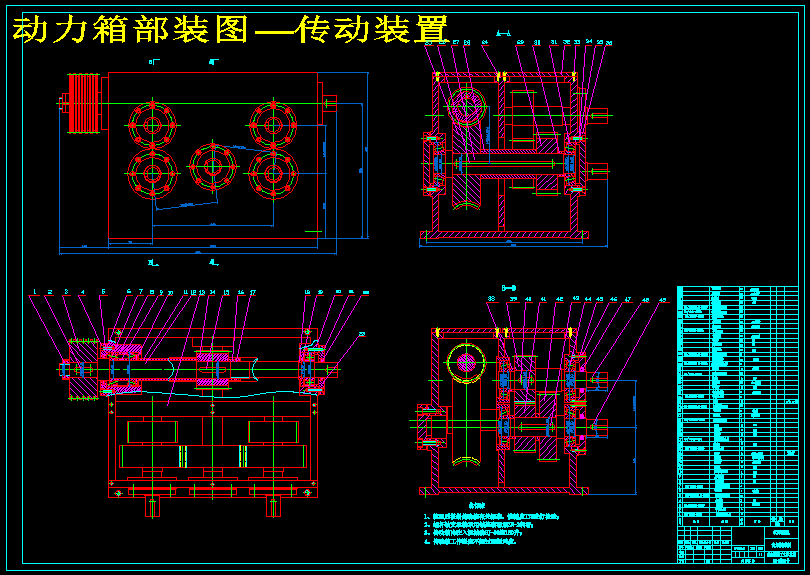810x575 pixels.
Task: Select the center bearing cover flange circle
Action: tap(212, 166)
